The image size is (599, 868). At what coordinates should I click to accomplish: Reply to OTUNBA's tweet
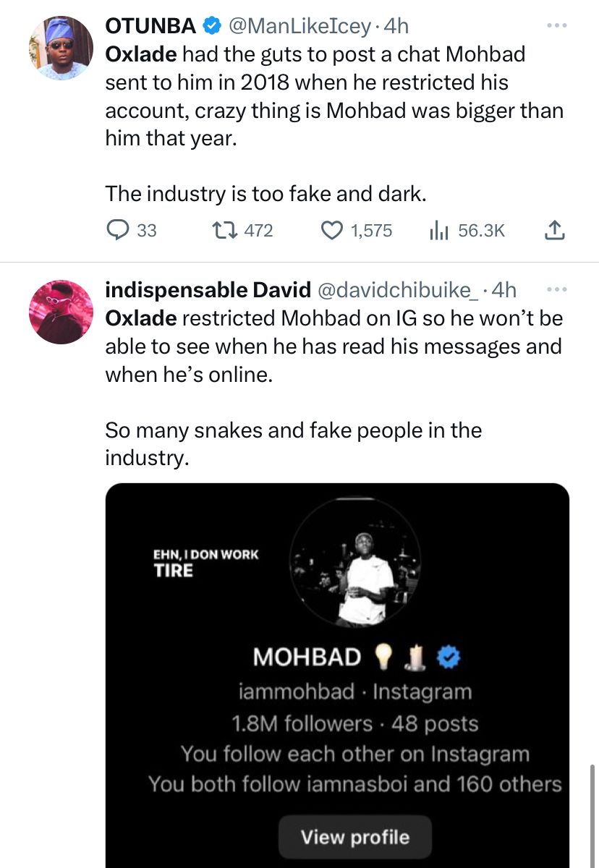pos(118,230)
